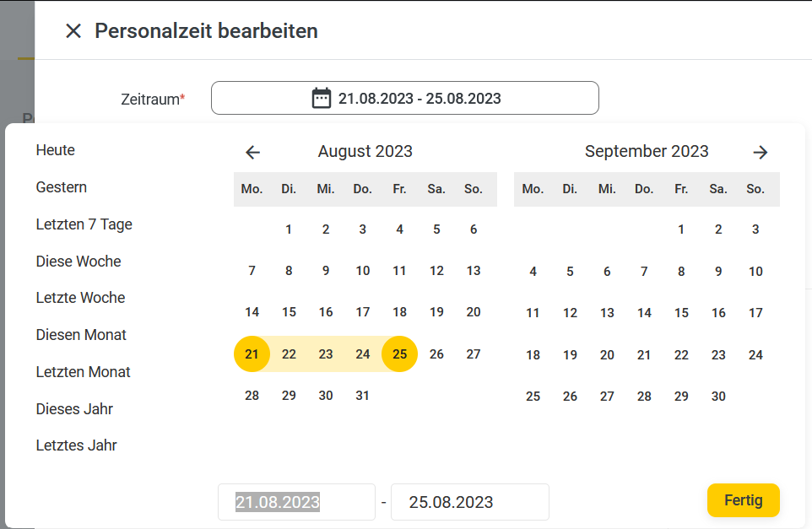Select Diesen Monat range
This screenshot has height=529, width=812.
81,335
